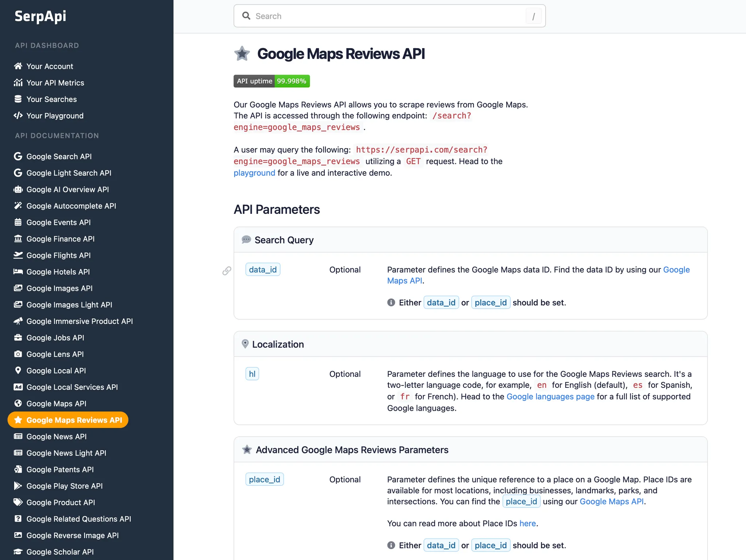Click the database icon beside Your Searches
This screenshot has width=746, height=560.
18,99
